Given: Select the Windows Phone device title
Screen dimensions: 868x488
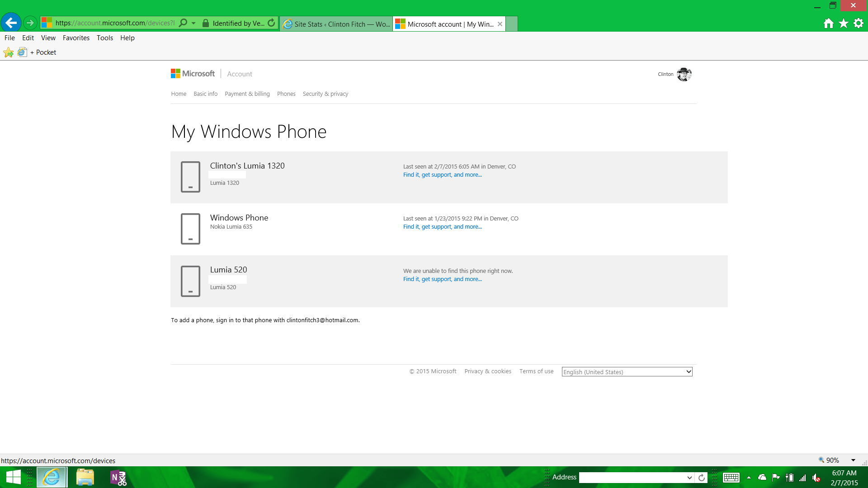Looking at the screenshot, I should pyautogui.click(x=239, y=218).
